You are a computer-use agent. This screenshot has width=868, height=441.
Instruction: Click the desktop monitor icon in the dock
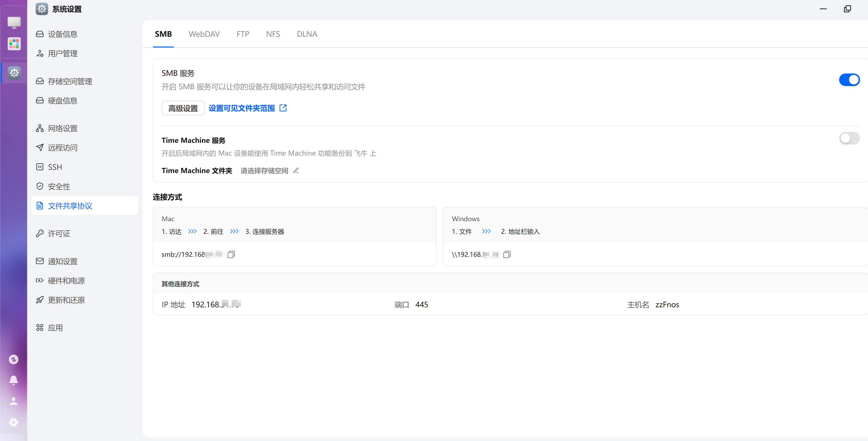14,23
